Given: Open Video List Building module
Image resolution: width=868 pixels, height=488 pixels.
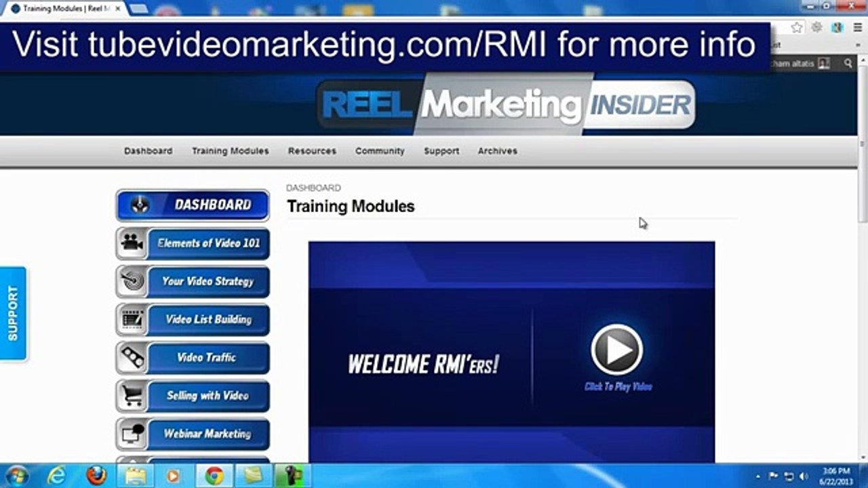Looking at the screenshot, I should (193, 319).
